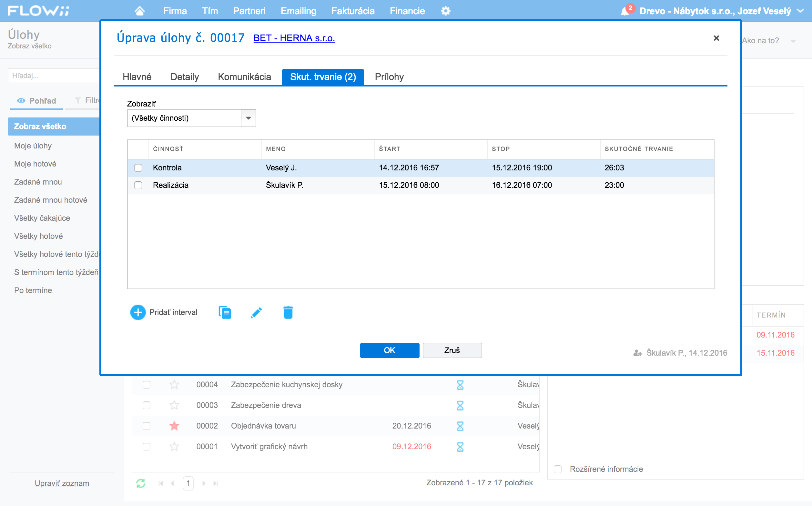Select Po termíne view

[x=33, y=290]
